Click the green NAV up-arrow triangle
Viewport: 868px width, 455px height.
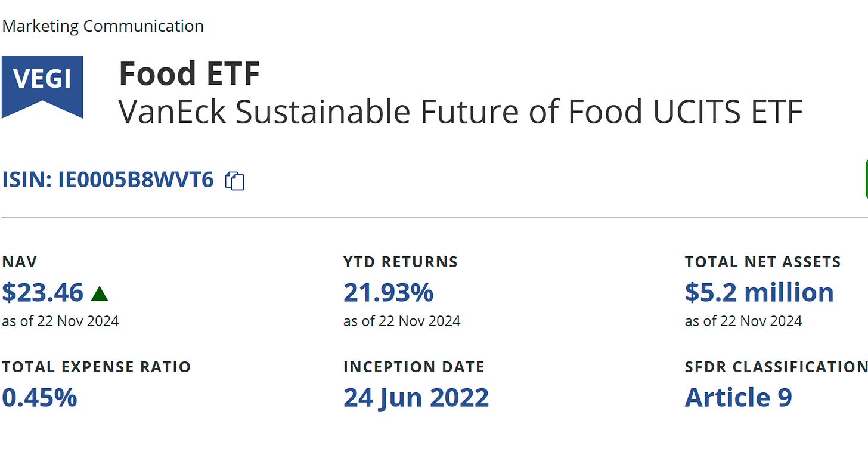pos(100,293)
